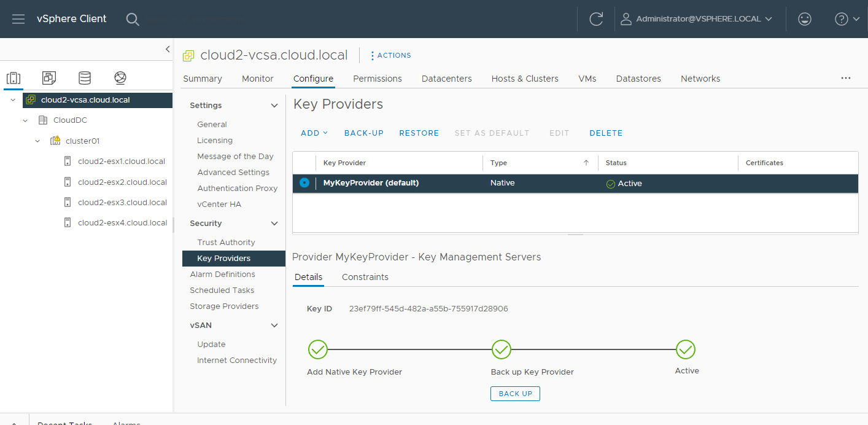Click the cloud2-esx3 host icon

[68, 202]
